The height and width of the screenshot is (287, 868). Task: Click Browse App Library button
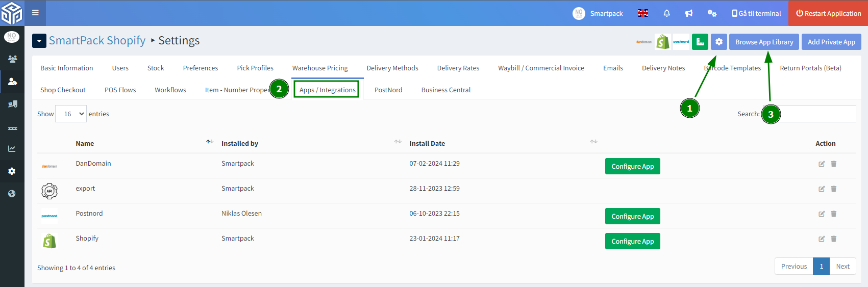pyautogui.click(x=764, y=42)
